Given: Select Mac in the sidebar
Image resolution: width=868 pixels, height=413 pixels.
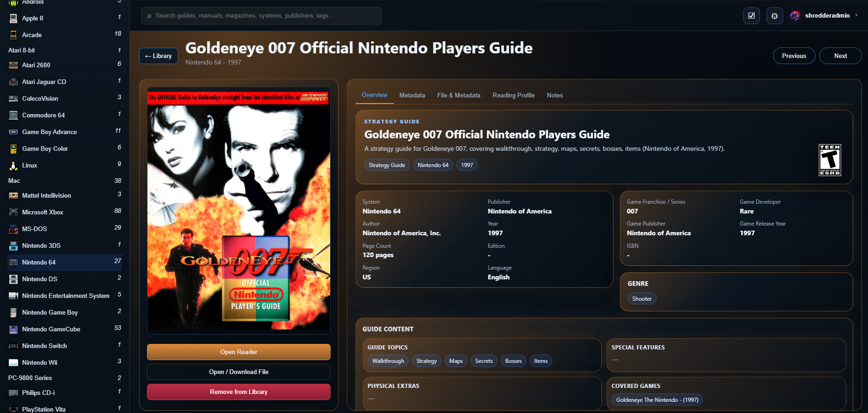Looking at the screenshot, I should tap(65, 181).
